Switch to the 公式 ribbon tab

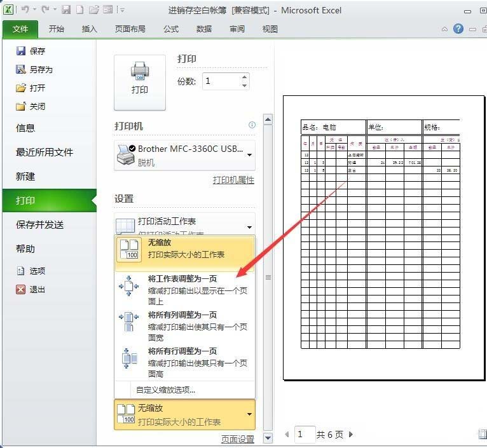point(171,29)
